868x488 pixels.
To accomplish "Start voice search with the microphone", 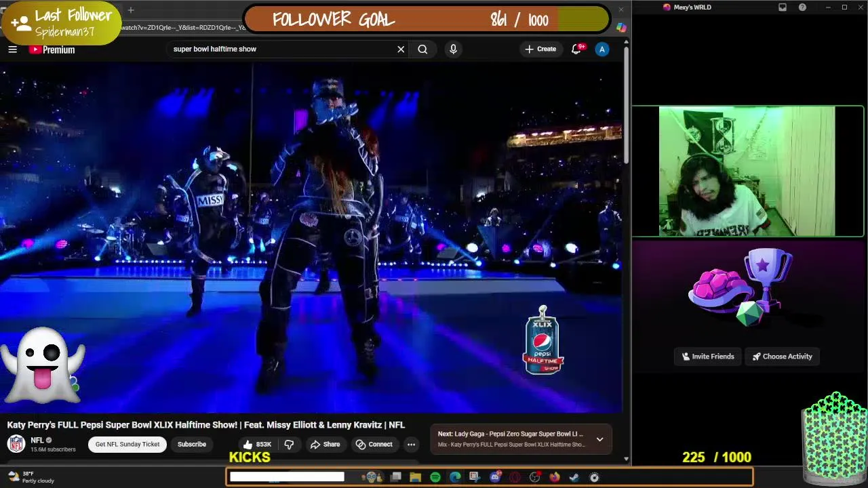I will 453,49.
